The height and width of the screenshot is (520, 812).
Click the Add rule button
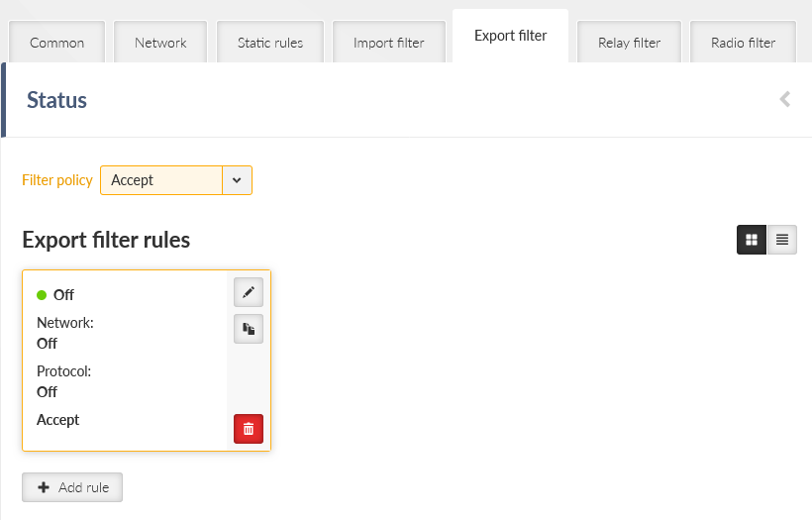(72, 487)
